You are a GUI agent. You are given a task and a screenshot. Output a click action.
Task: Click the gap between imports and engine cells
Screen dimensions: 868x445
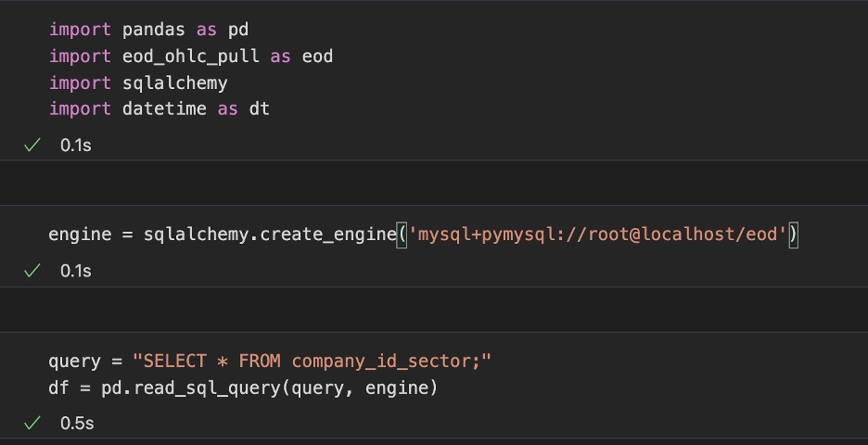tap(434, 184)
